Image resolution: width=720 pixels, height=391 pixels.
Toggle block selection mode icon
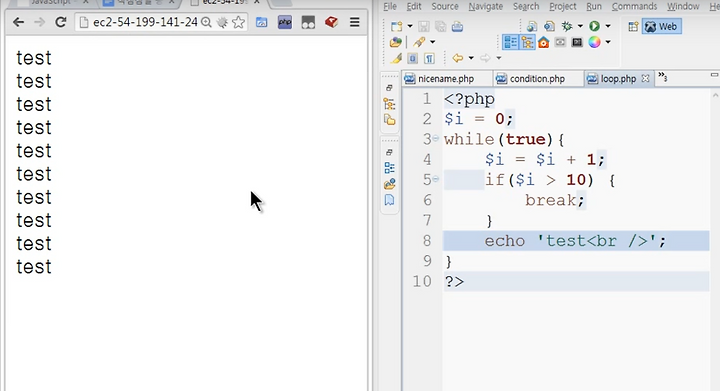pos(412,58)
